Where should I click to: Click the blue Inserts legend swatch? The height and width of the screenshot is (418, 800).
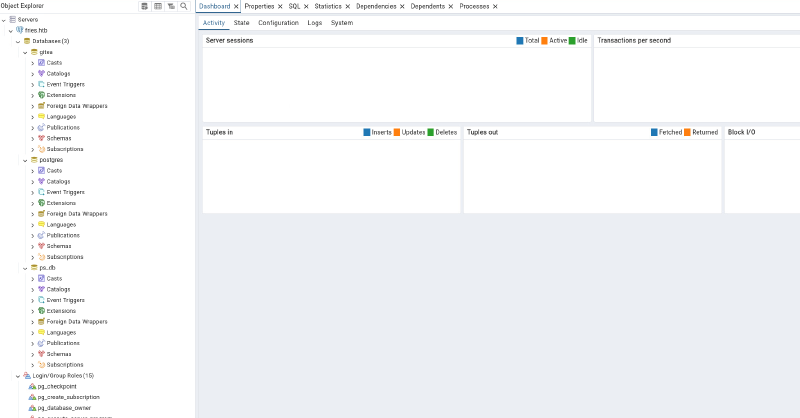367,132
